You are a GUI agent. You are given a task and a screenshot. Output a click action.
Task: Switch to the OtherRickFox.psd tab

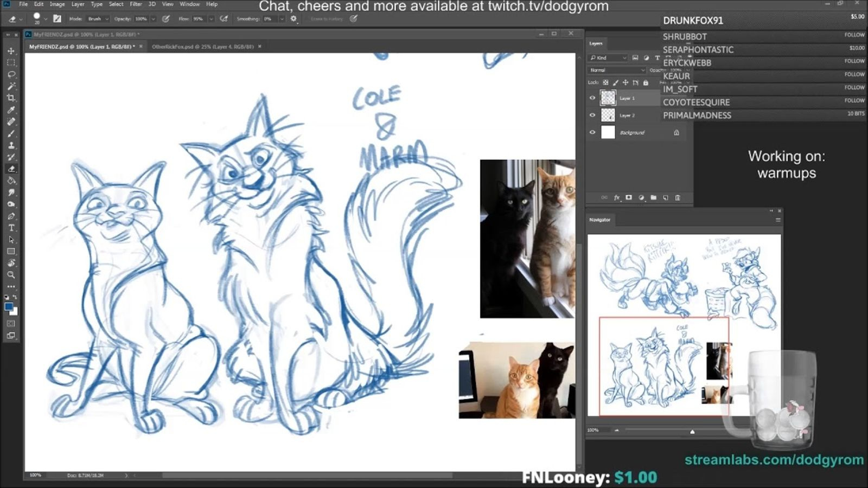(x=202, y=47)
